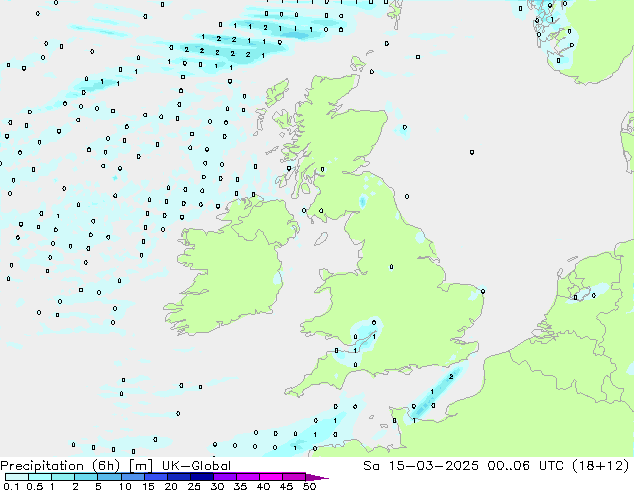Click the 20–25 legend color swatch

point(179,477)
